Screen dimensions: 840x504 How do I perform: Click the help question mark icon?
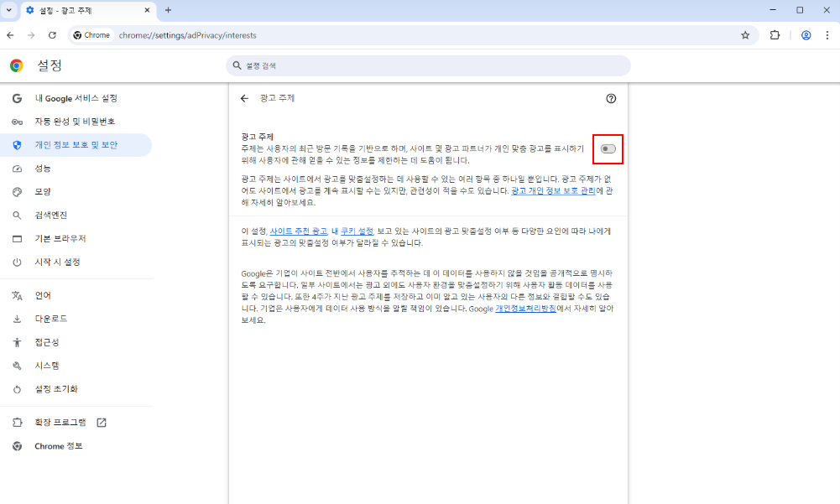(611, 99)
